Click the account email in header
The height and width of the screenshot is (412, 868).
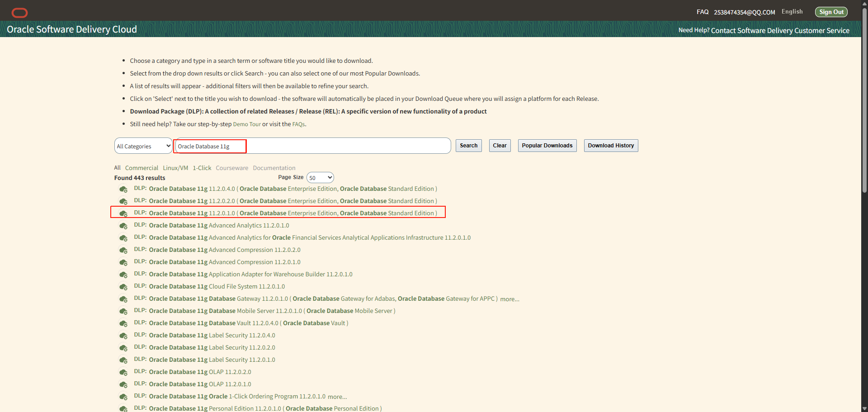pyautogui.click(x=745, y=12)
